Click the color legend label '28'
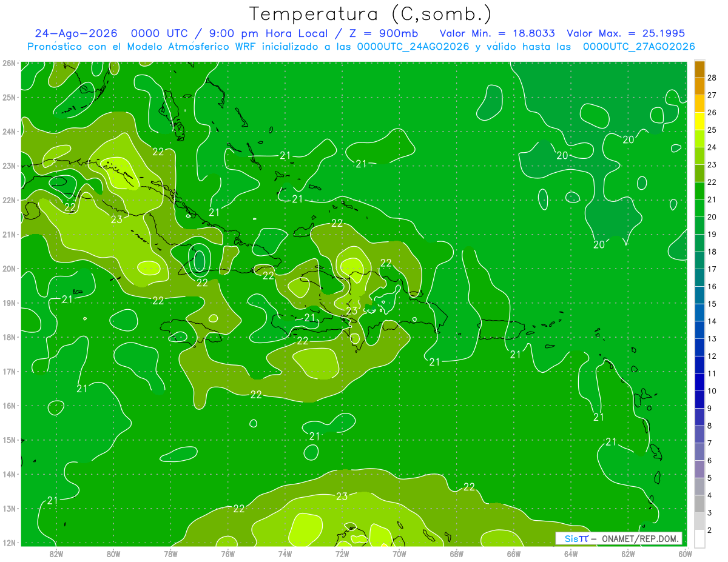 (x=712, y=78)
